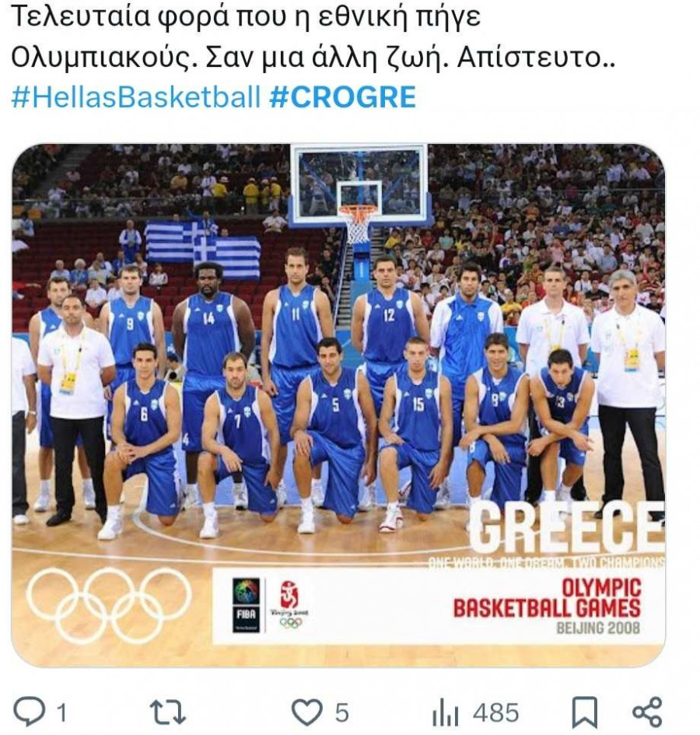Open the #HellasBasketball hashtag

tap(136, 97)
